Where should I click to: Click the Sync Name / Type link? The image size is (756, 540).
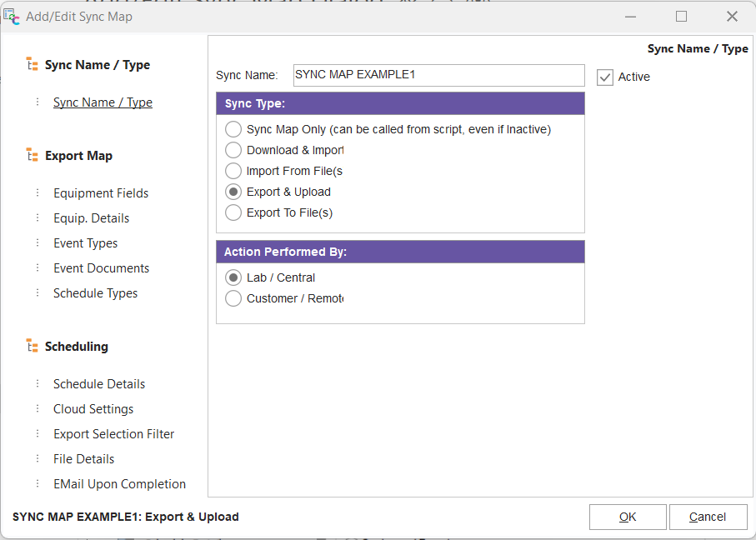(x=103, y=102)
